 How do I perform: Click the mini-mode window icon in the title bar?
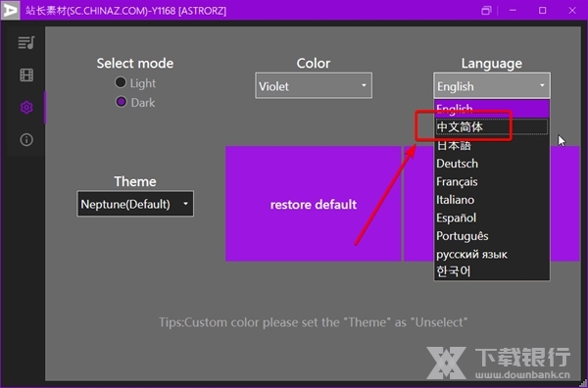tap(486, 11)
